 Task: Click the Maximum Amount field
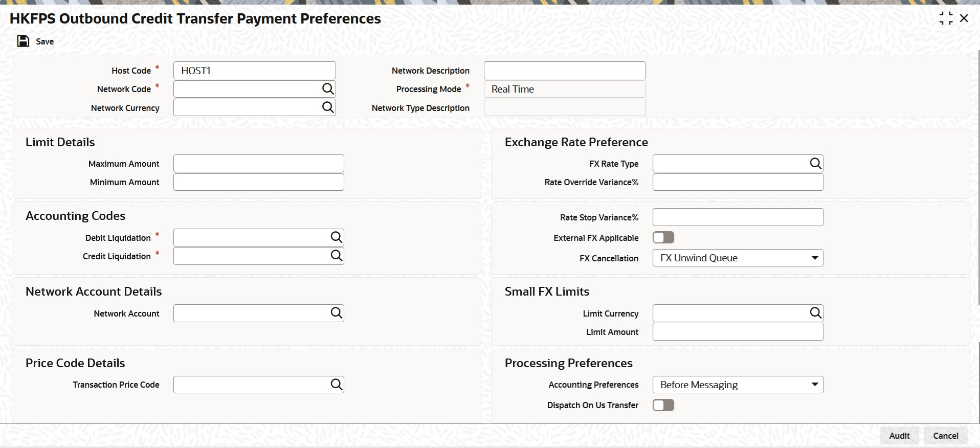coord(258,164)
